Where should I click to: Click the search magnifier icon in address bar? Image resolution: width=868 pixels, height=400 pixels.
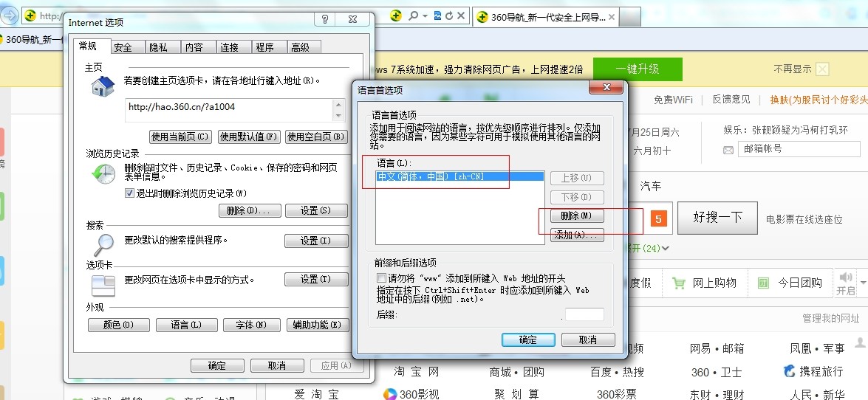(413, 16)
